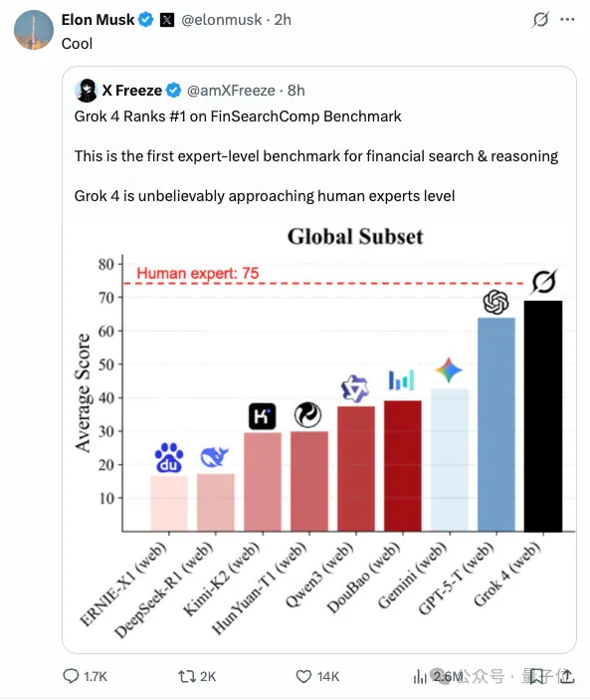Viewport: 590px width, 700px height.
Task: Click the X Freeze display name
Action: click(132, 91)
